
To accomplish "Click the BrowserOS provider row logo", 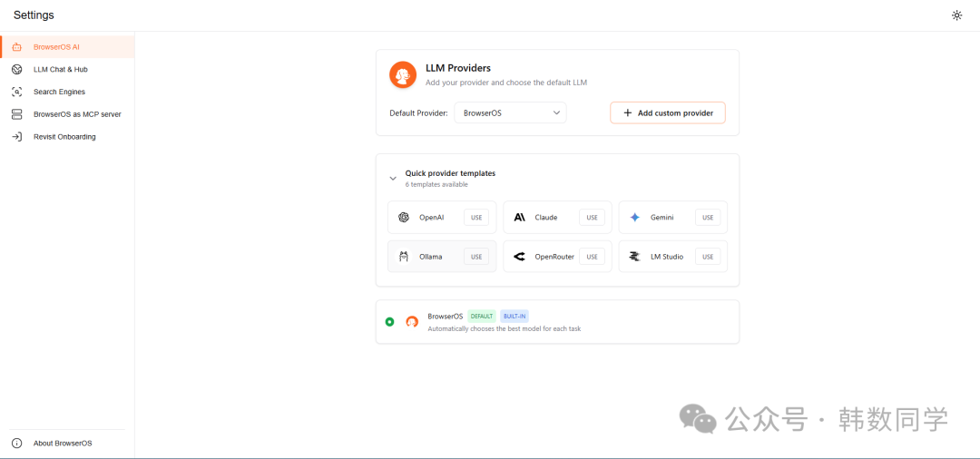I will coord(412,322).
